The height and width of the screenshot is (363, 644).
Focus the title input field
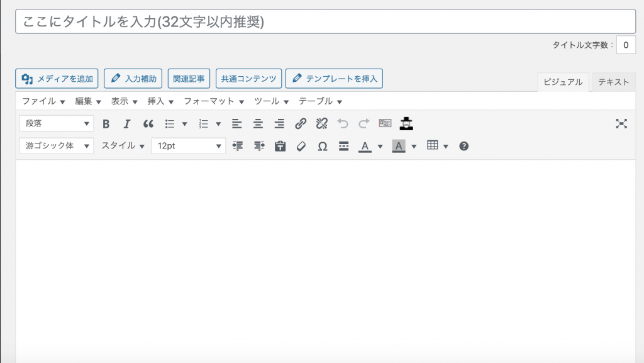click(325, 21)
